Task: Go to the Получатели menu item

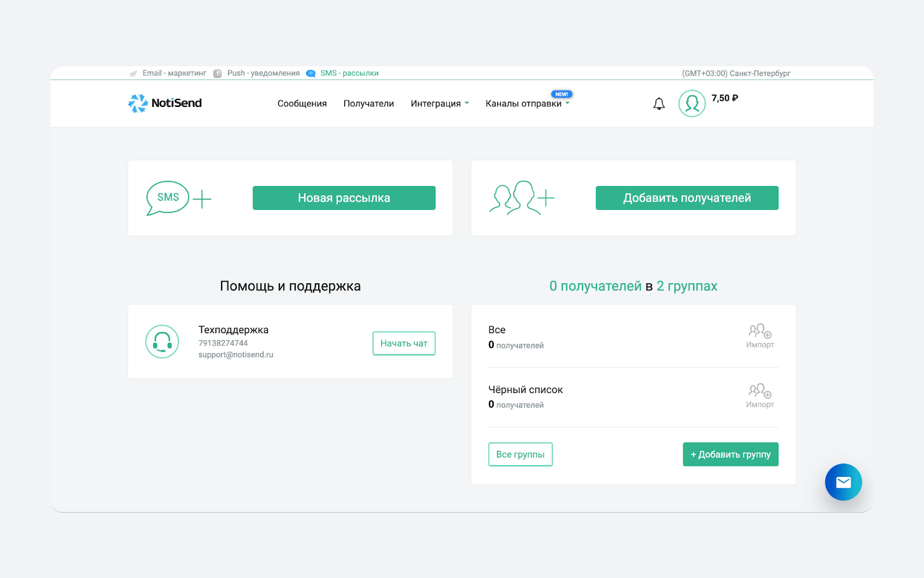Action: click(368, 103)
